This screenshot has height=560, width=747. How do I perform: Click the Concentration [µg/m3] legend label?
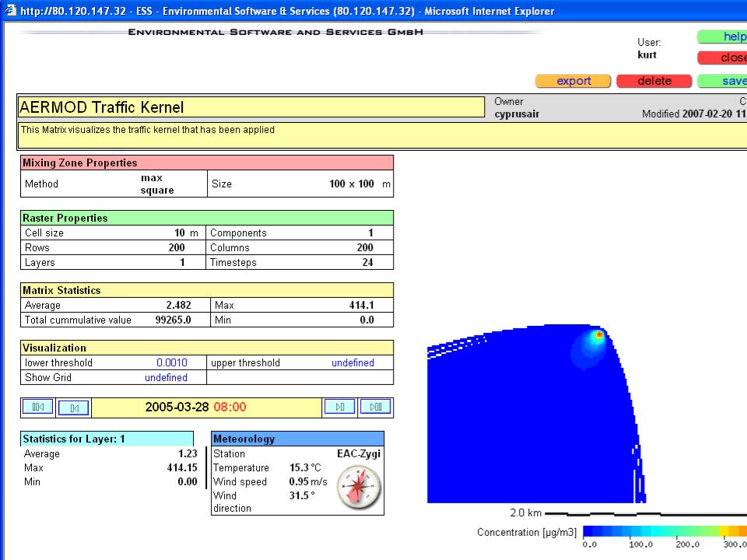pos(527,532)
